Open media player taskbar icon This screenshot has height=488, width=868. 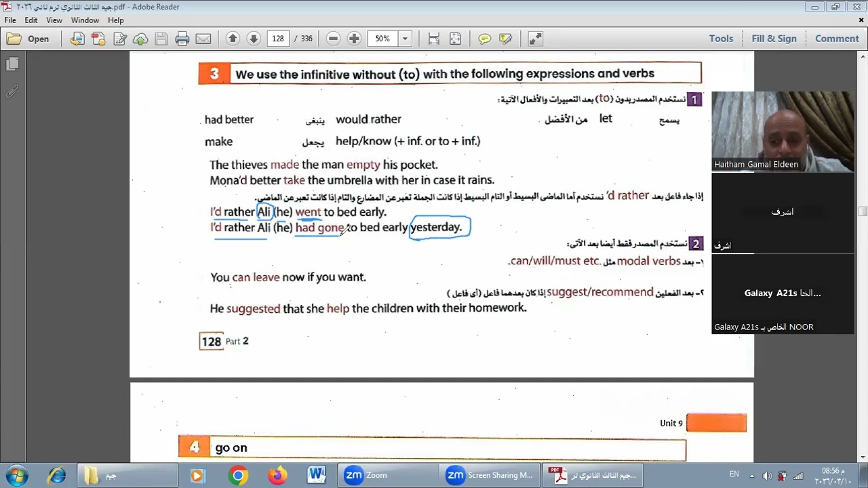(197, 475)
